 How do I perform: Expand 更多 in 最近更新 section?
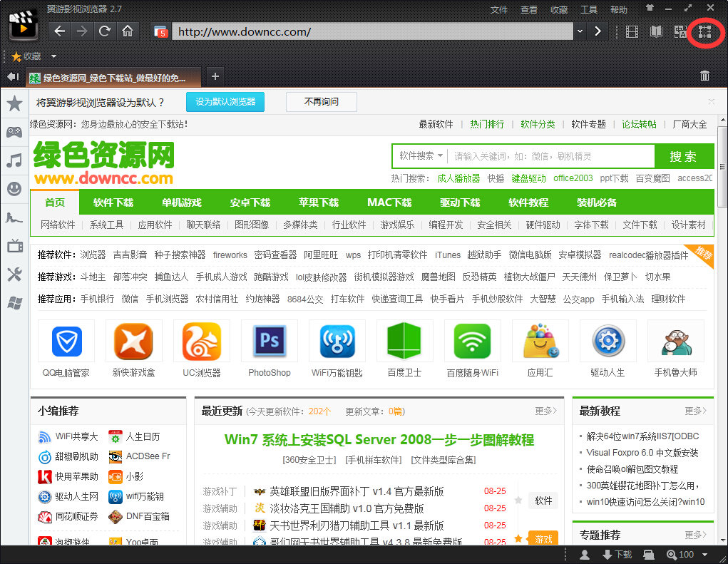[x=545, y=411]
